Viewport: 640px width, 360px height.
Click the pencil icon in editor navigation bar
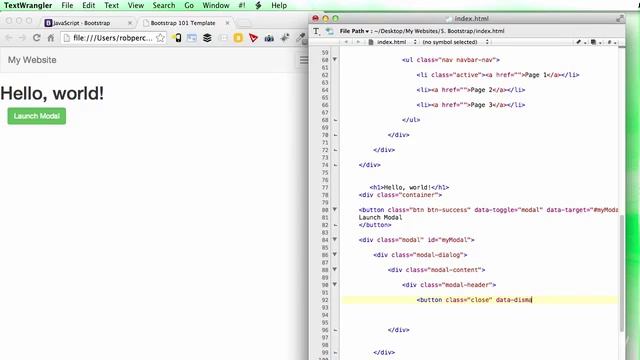click(580, 42)
